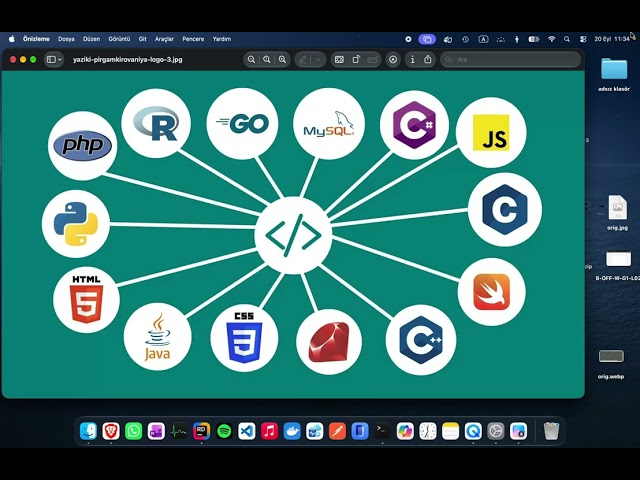640x480 pixels.
Task: Open Spotify from the Dock
Action: (224, 431)
